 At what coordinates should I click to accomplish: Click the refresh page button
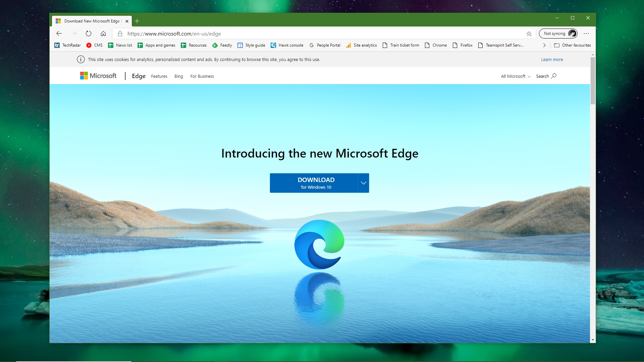click(88, 33)
